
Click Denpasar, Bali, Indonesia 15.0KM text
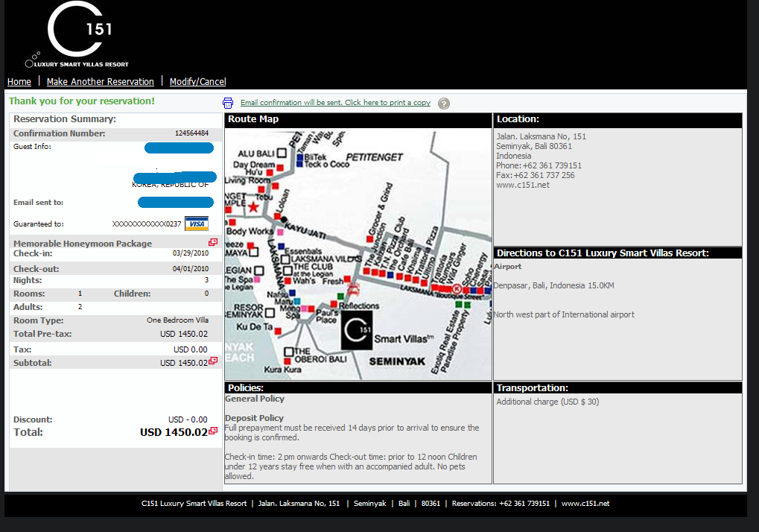point(553,285)
